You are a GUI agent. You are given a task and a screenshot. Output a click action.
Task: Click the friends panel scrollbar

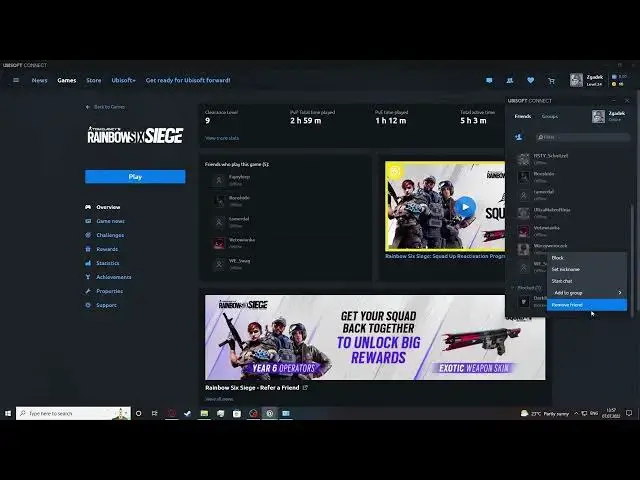(633, 259)
